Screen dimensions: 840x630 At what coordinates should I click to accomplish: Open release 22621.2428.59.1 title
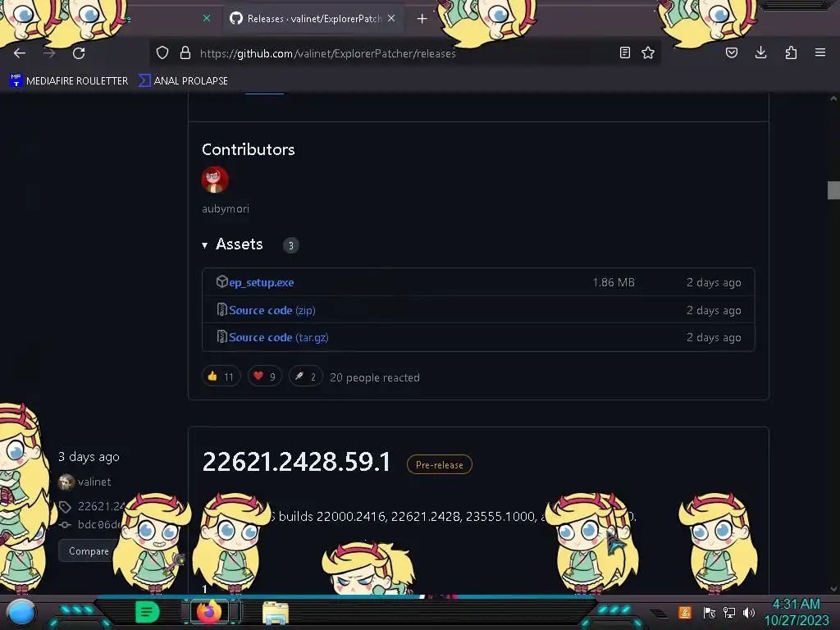point(296,462)
